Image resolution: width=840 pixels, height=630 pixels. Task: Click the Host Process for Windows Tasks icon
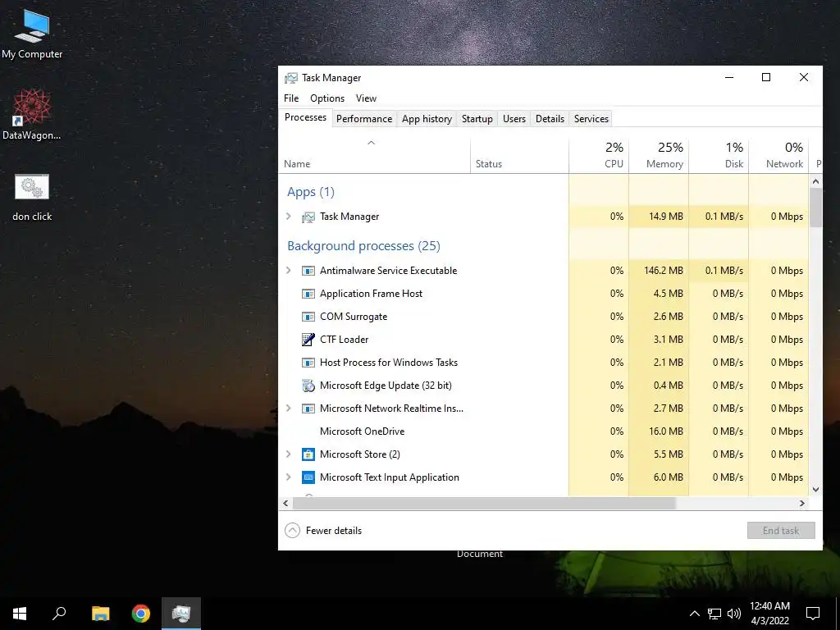coord(308,363)
